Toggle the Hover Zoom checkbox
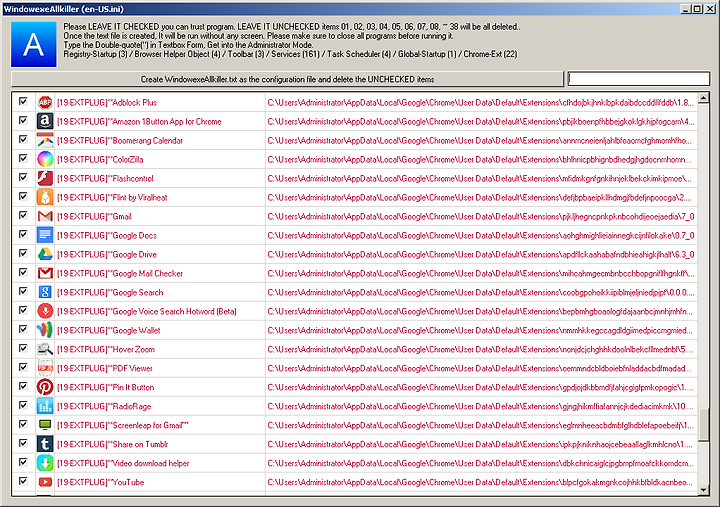 (x=23, y=348)
